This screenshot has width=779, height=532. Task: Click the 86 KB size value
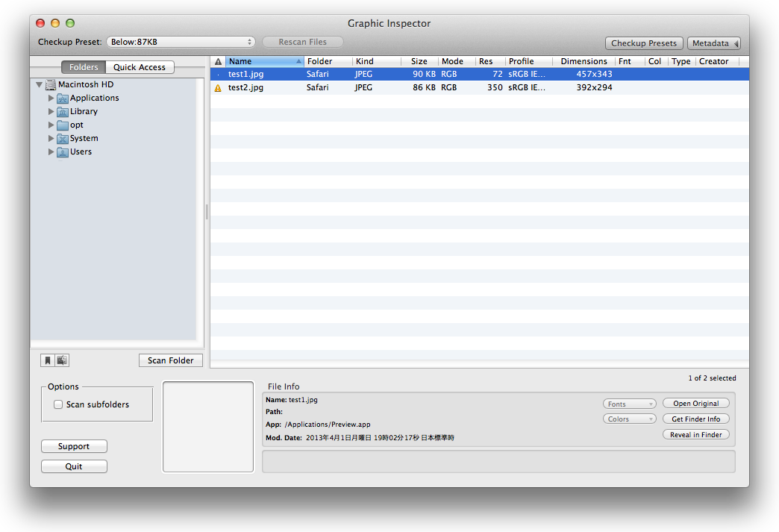point(425,87)
